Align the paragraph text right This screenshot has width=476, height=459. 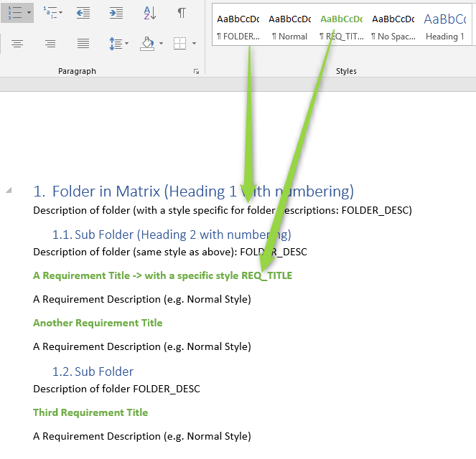coord(50,44)
